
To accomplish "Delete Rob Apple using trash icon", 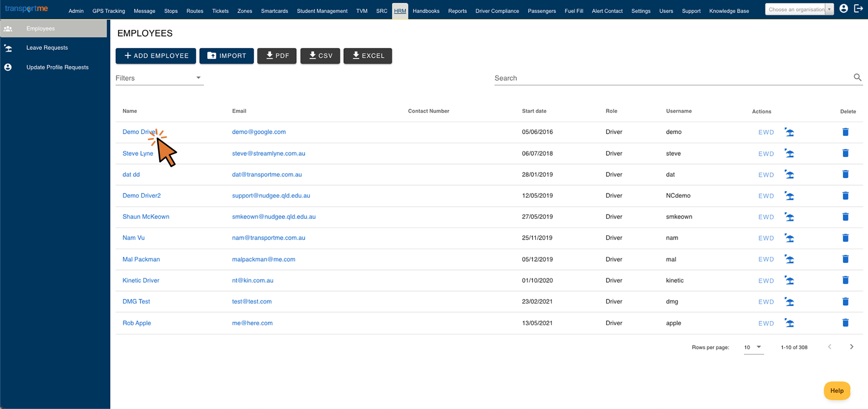I will point(845,323).
